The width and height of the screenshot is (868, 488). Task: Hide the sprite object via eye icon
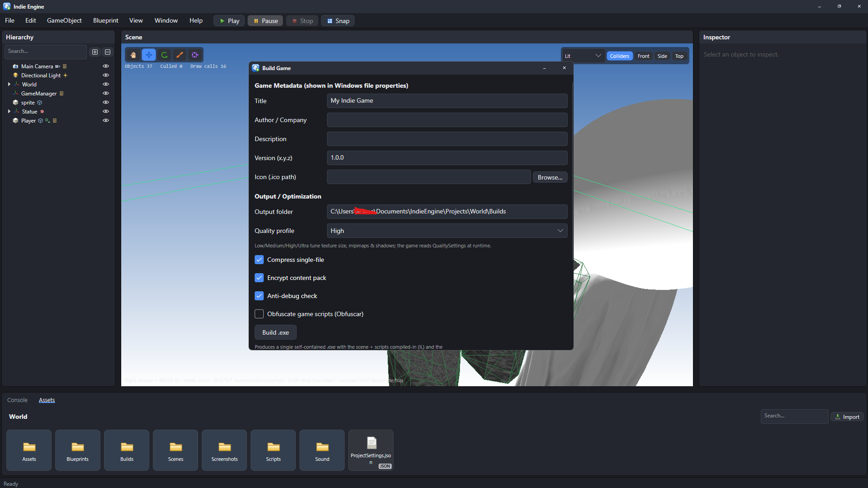(x=106, y=103)
